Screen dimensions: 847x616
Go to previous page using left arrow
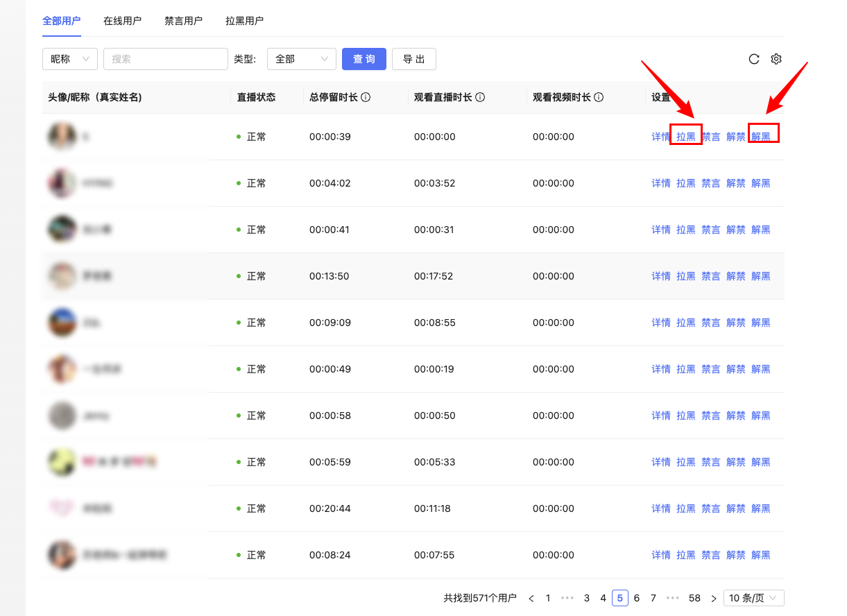pyautogui.click(x=531, y=598)
